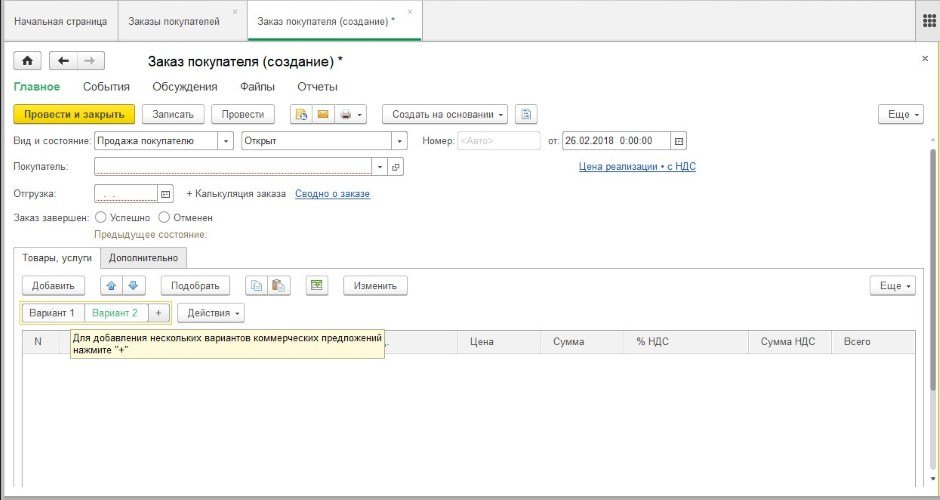The width and height of the screenshot is (940, 500).
Task: Open the События section
Action: click(106, 87)
